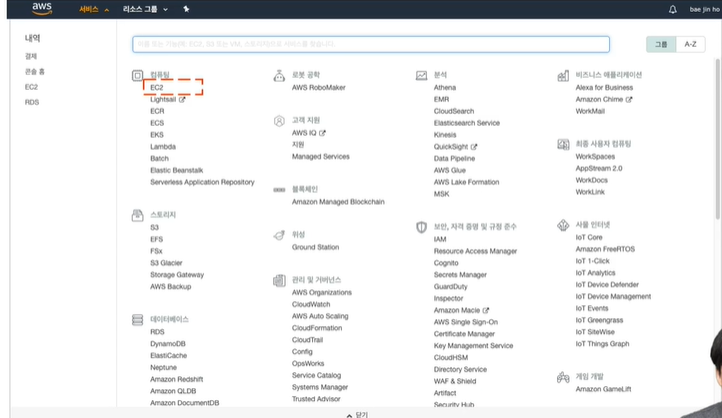The image size is (722, 418).
Task: Open Key Management Service
Action: 473,346
